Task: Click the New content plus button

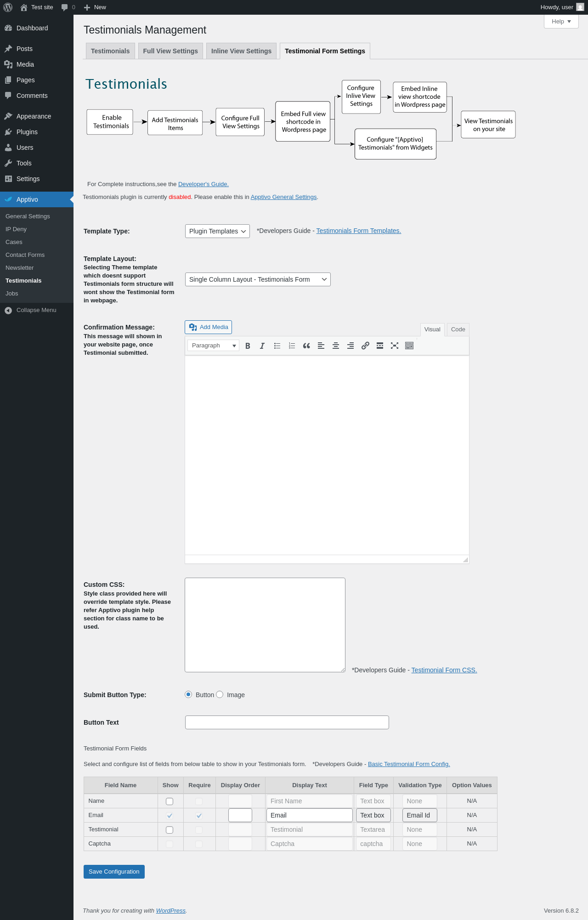Action: [x=95, y=7]
